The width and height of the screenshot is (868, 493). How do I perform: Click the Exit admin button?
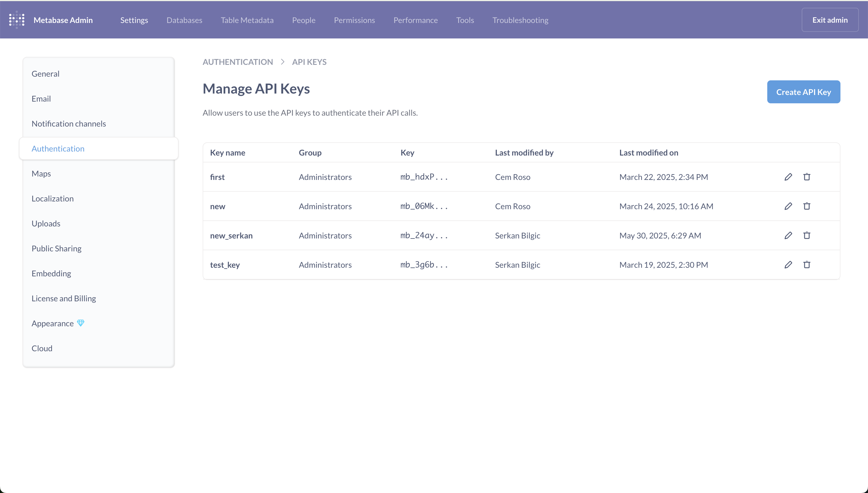(830, 20)
